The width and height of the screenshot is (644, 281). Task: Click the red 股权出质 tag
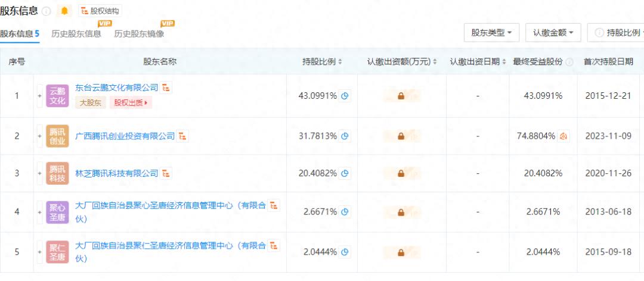pyautogui.click(x=130, y=103)
